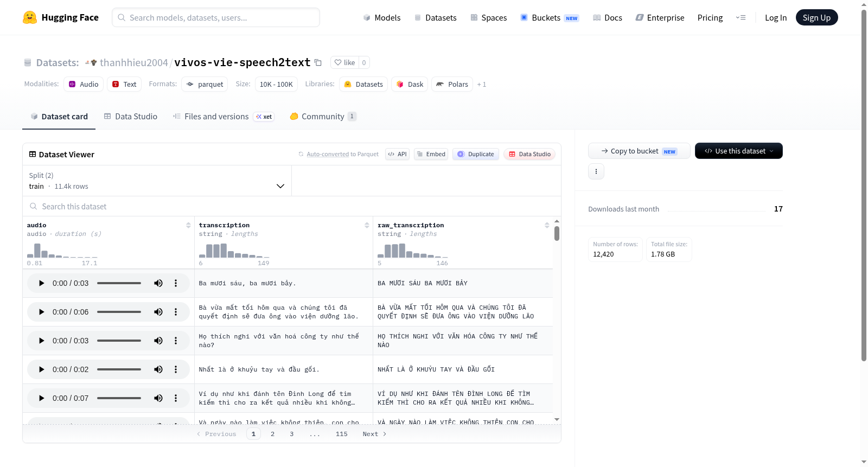Expand the extra navigation menu icon
868x467 pixels.
[741, 17]
